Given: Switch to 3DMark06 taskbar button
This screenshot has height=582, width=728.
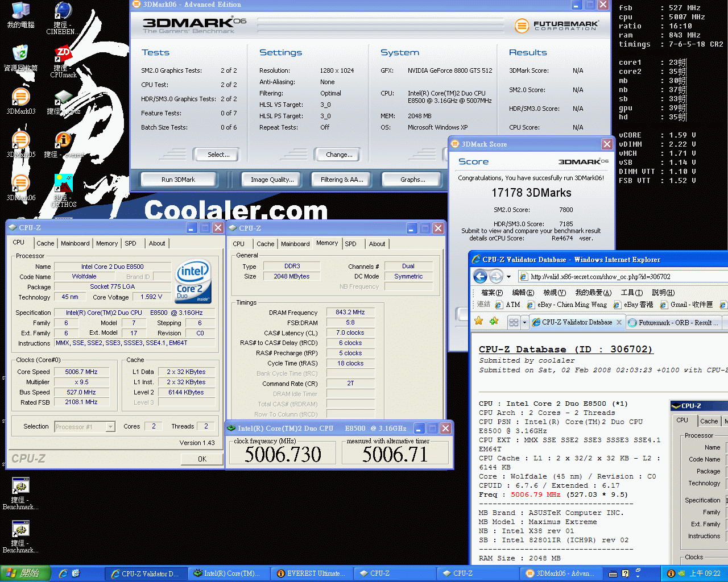Looking at the screenshot, I should (x=560, y=573).
